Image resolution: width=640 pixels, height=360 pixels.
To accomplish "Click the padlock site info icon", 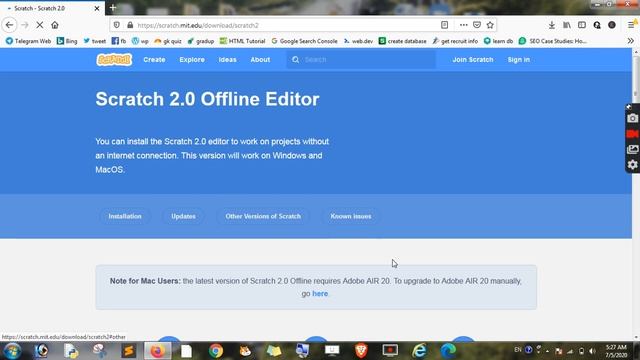I will pyautogui.click(x=130, y=25).
